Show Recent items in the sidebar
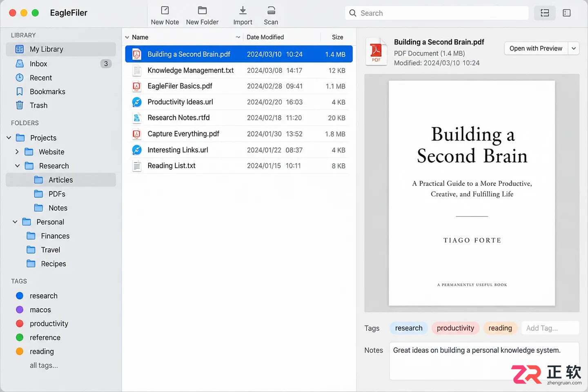The image size is (588, 392). (x=61, y=78)
